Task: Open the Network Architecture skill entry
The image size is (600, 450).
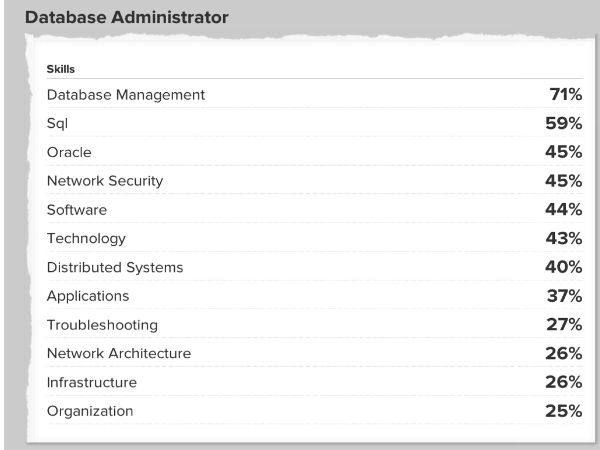Action: click(x=118, y=353)
